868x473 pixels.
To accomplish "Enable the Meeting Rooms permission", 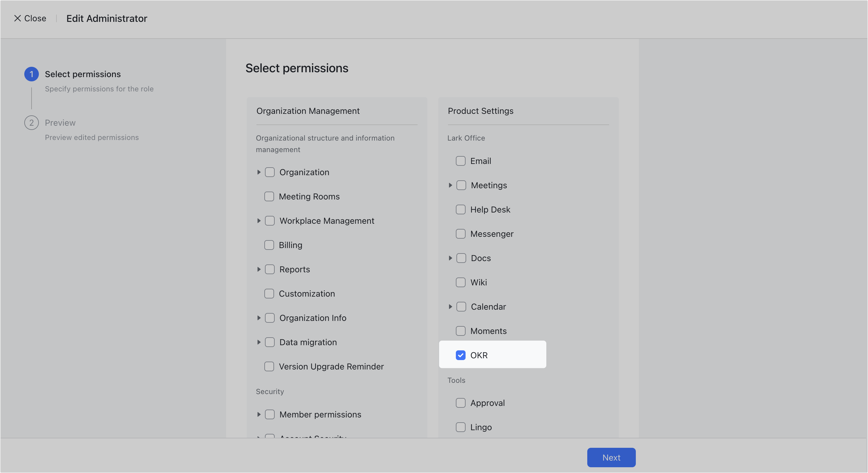I will [x=269, y=196].
